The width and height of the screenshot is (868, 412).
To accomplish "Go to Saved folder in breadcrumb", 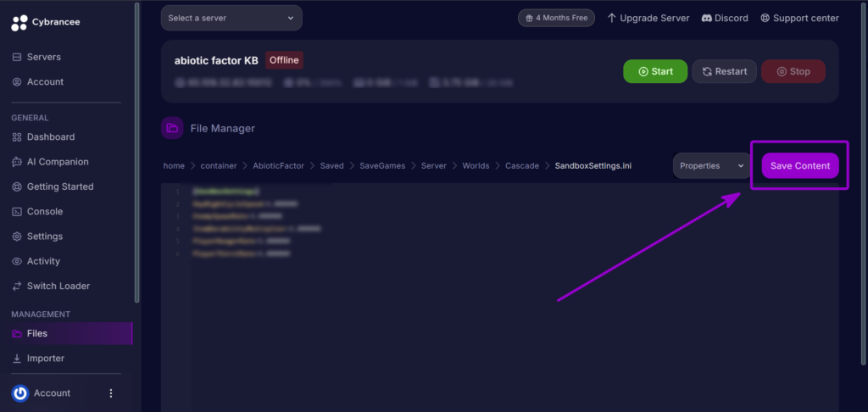I will (331, 165).
